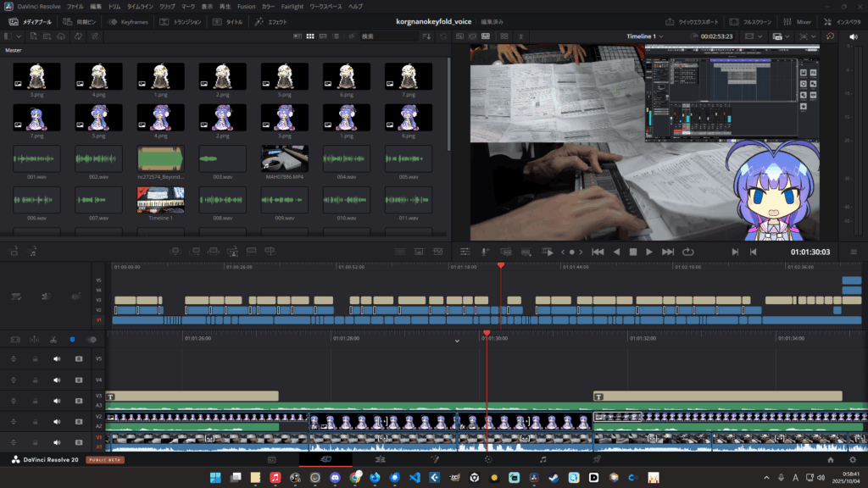Click the Stop playback button
868x488 pixels.
tap(632, 252)
